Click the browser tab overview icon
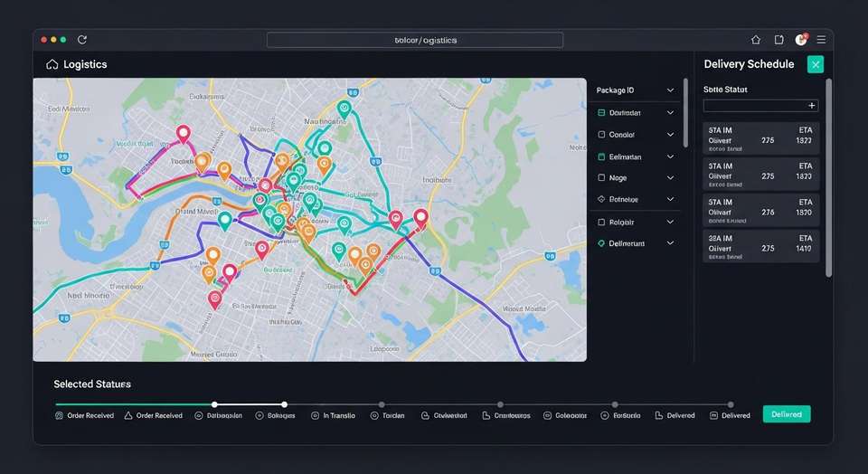This screenshot has width=868, height=474. [778, 40]
